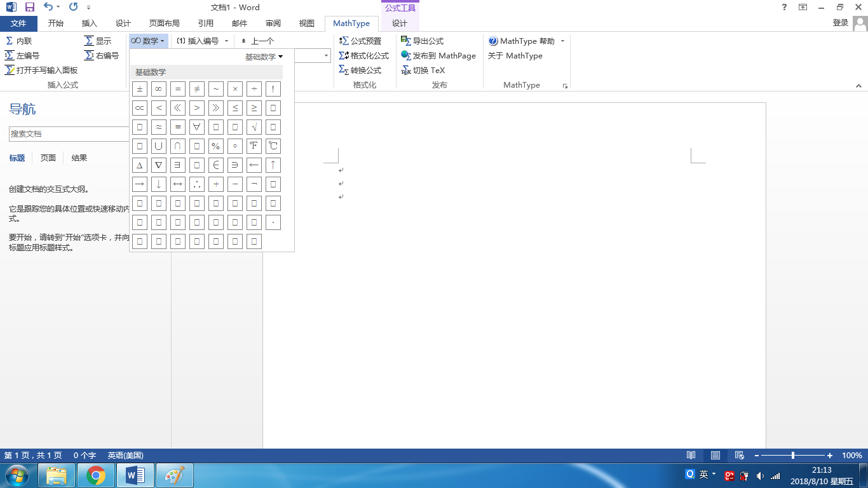This screenshot has height=488, width=868.
Task: Switch to the 插入 insert tab
Action: (x=90, y=24)
